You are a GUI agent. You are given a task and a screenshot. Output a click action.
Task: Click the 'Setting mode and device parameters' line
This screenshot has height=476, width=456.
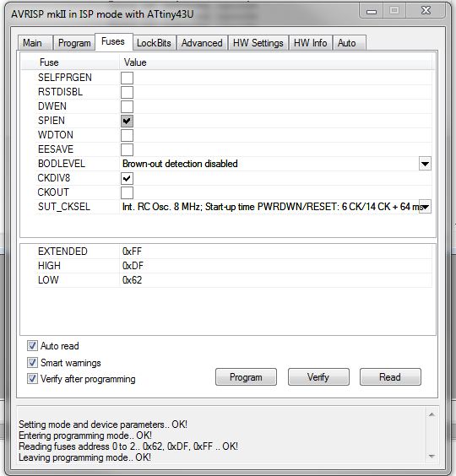pyautogui.click(x=103, y=425)
